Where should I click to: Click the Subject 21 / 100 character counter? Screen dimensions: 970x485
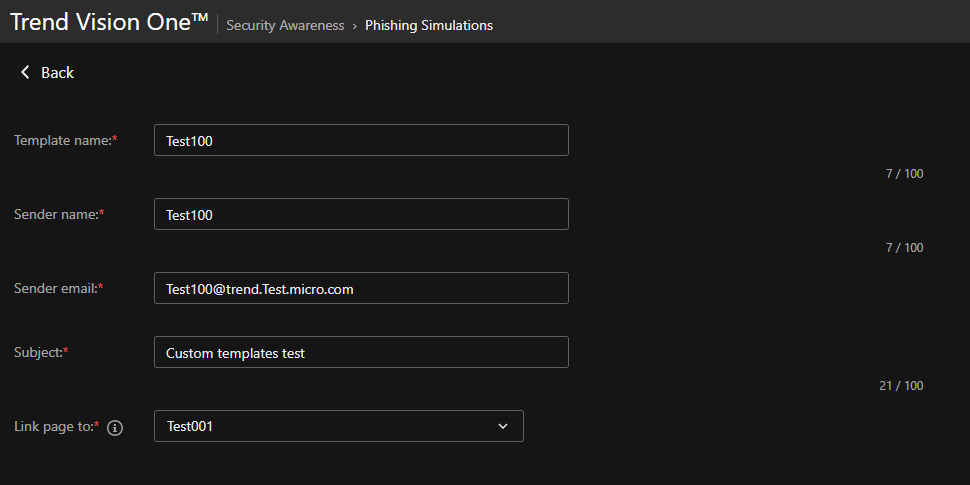pos(901,386)
